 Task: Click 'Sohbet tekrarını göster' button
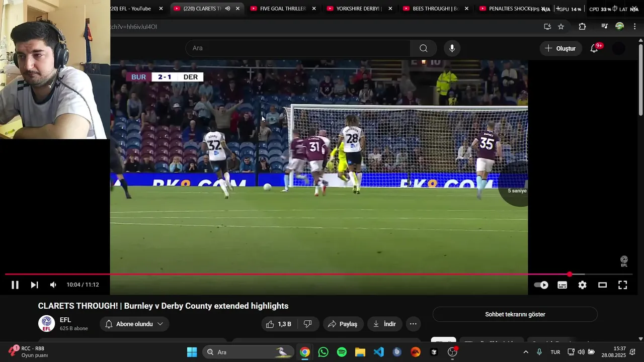[515, 314]
